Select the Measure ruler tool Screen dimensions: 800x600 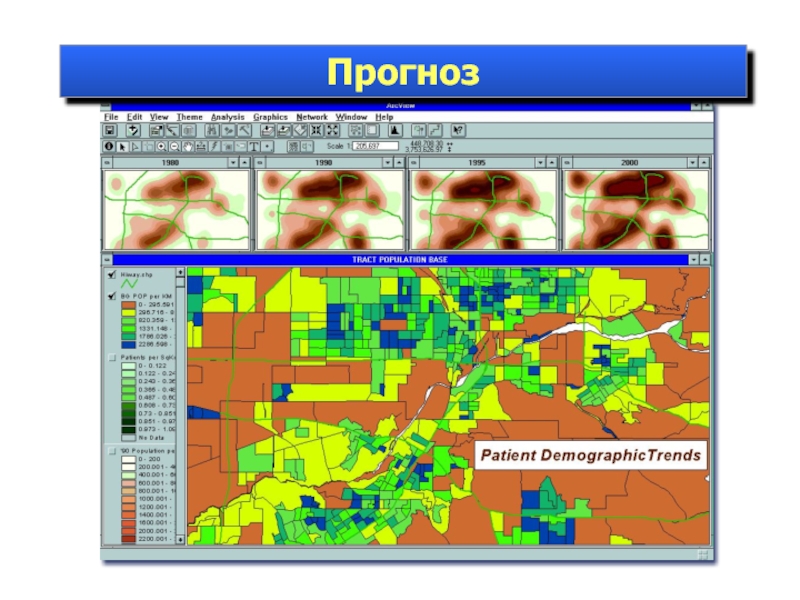tap(201, 147)
